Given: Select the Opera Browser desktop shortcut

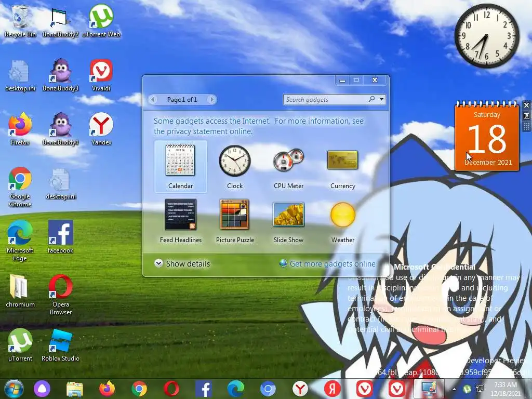Looking at the screenshot, I should click(x=60, y=295).
